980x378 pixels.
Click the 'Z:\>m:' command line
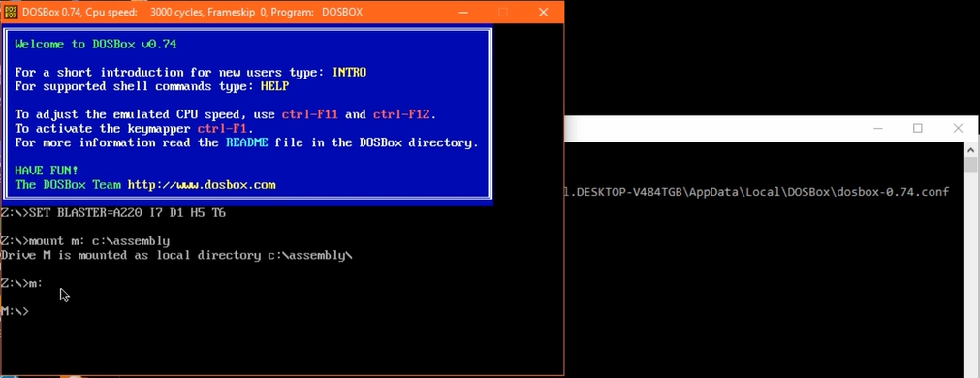pyautogui.click(x=22, y=284)
